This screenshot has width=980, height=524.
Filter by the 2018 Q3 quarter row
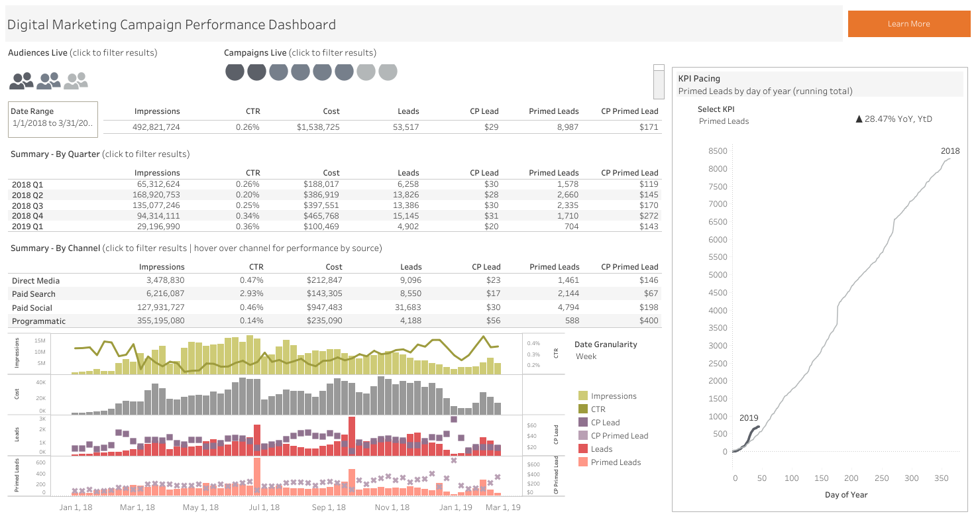335,205
